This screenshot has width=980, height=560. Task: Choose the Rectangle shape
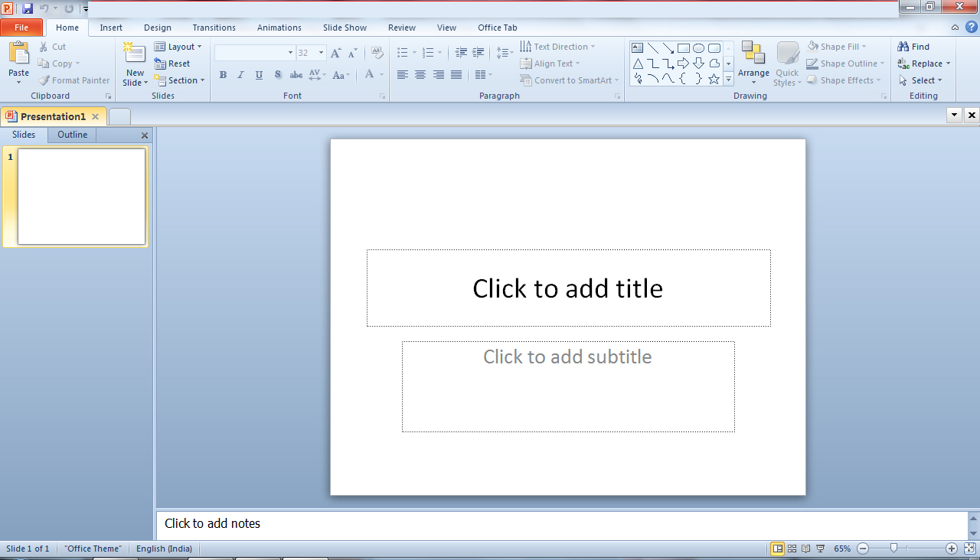[684, 48]
